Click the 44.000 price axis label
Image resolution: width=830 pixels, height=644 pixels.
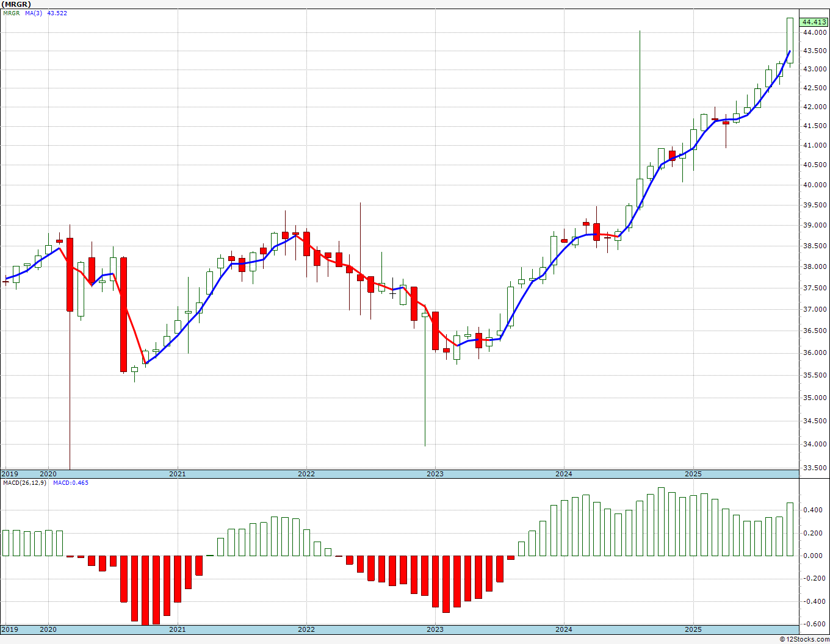click(x=815, y=32)
